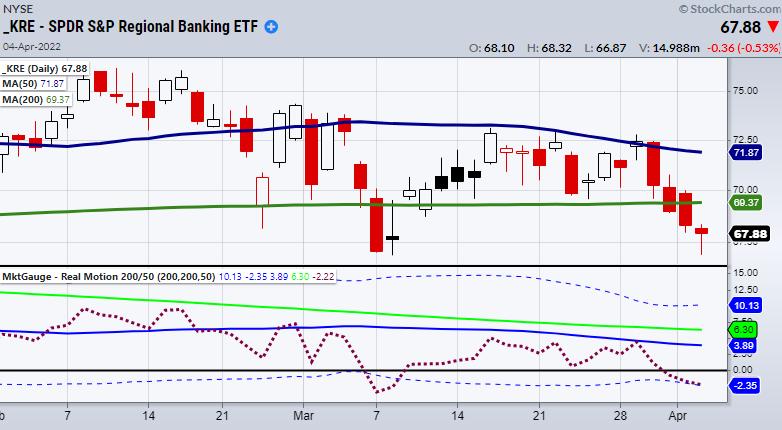Click the high value H: 68.32
Screen dimensions: 782x430
coord(549,48)
